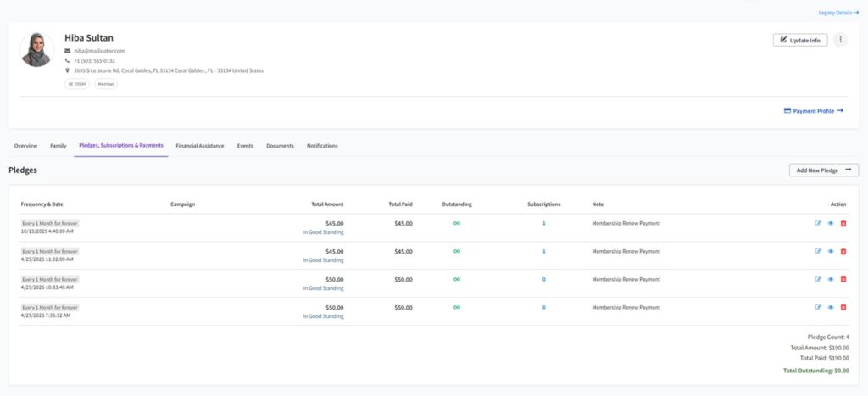Click the location pin icon beside the address
Viewport: 868px width, 396px height.
[x=68, y=70]
